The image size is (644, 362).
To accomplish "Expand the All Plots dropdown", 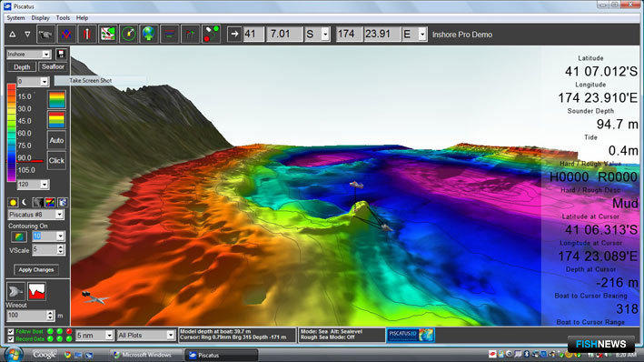I will point(170,336).
